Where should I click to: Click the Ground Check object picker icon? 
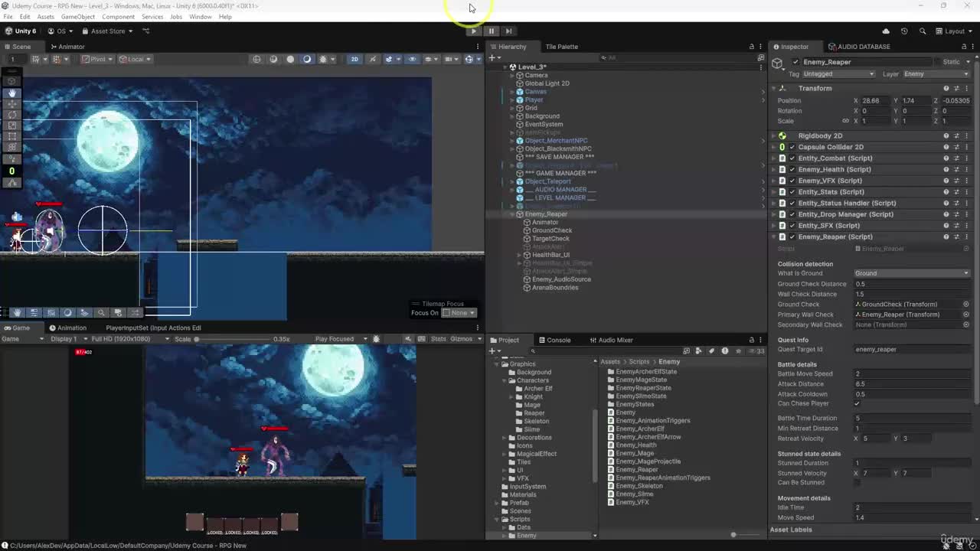pyautogui.click(x=966, y=305)
